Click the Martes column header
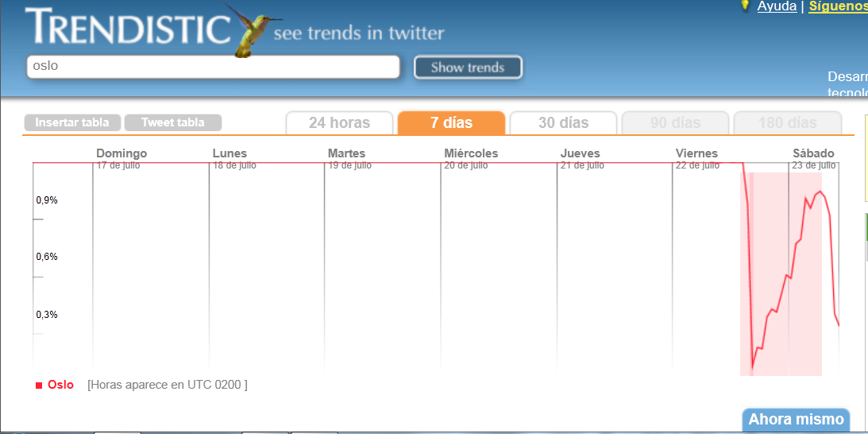868x434 pixels. (346, 153)
